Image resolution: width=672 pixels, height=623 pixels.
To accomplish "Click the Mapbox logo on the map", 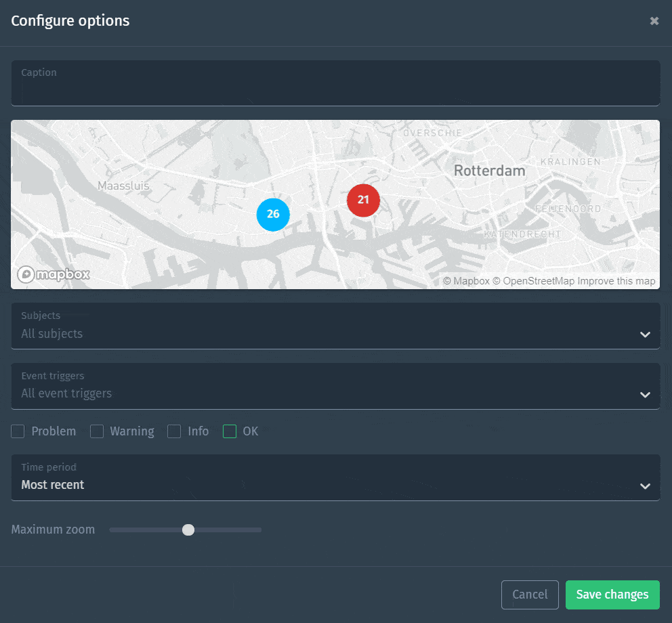I will [54, 274].
